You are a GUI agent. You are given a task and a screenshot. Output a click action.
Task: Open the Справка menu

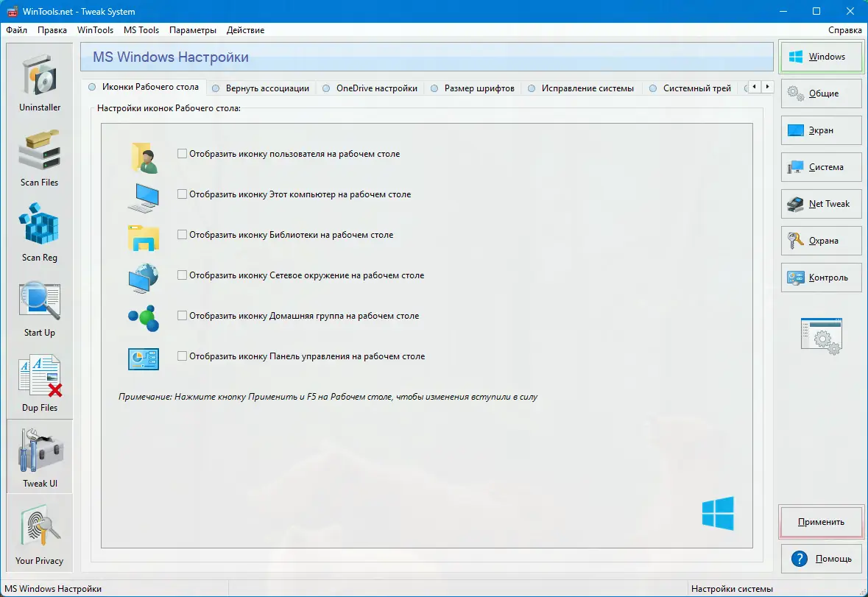(x=844, y=30)
